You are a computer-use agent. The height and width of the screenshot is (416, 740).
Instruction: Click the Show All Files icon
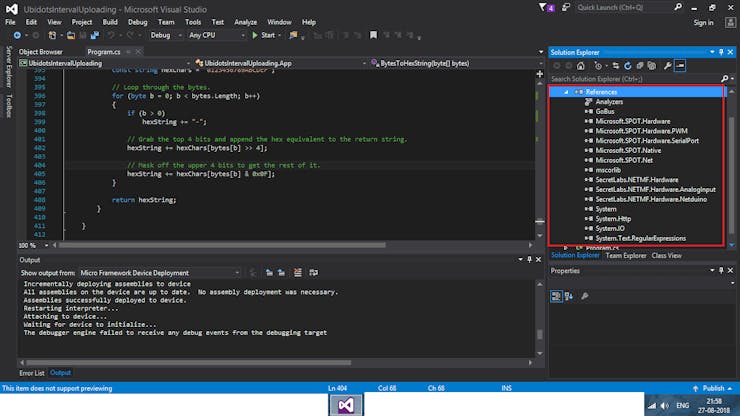652,66
